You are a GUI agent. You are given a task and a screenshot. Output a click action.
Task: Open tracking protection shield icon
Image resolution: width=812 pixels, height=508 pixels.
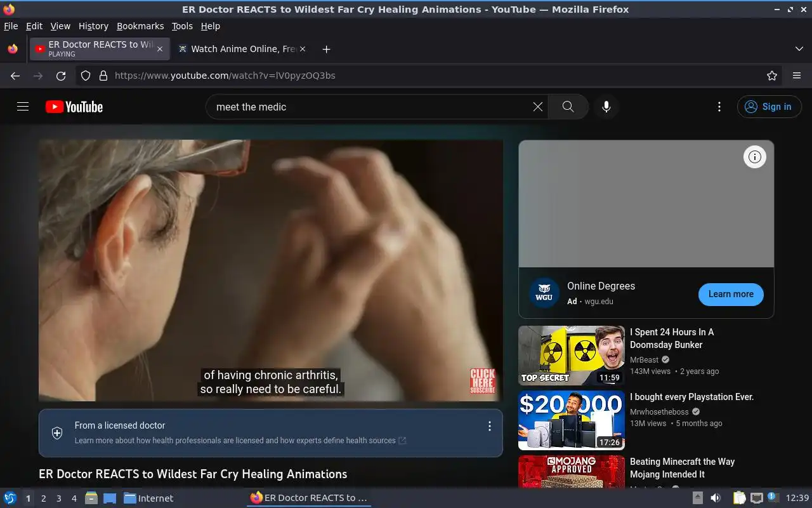(86, 76)
